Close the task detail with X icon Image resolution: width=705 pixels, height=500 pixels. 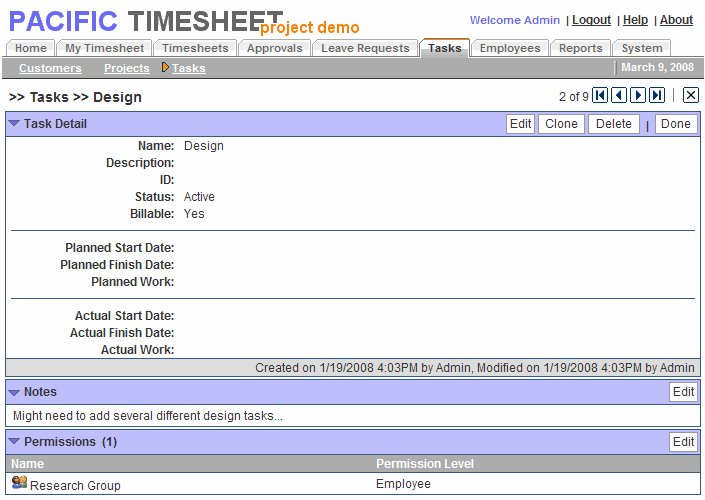(x=691, y=96)
